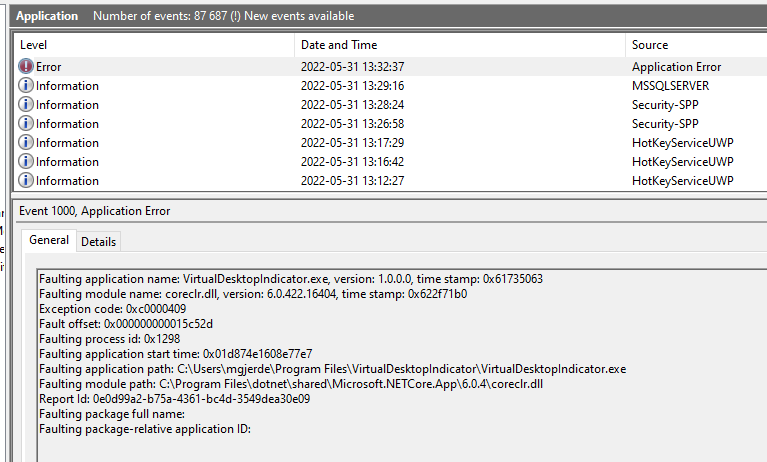Click the red Error level icon
This screenshot has width=767, height=462.
(x=26, y=66)
